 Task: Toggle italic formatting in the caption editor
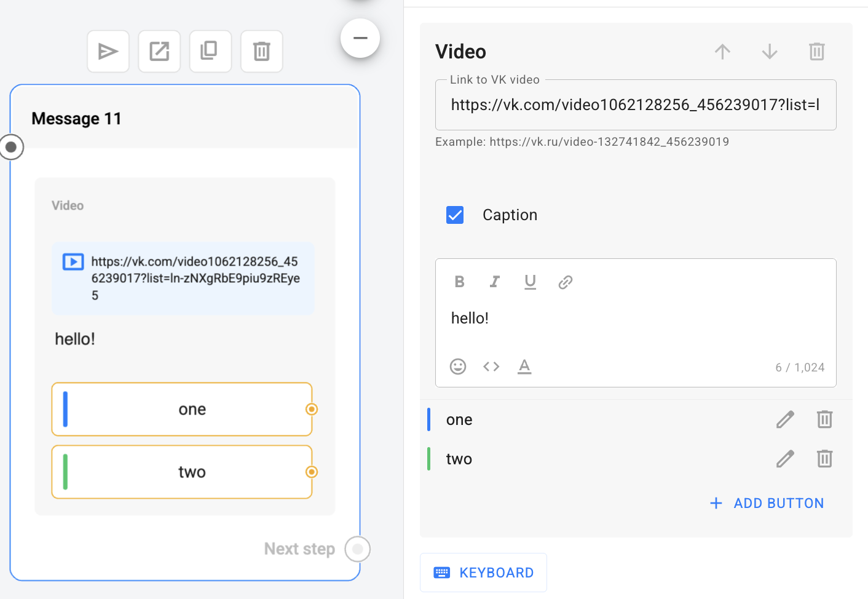click(x=494, y=282)
